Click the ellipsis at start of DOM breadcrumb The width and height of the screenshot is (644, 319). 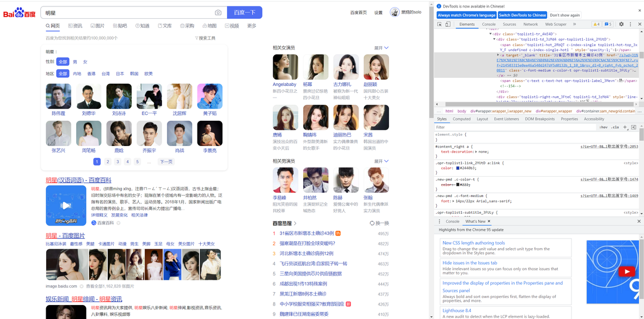[x=439, y=111]
